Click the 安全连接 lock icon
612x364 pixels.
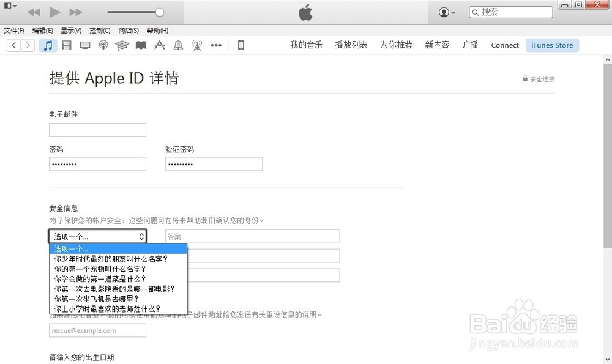525,79
